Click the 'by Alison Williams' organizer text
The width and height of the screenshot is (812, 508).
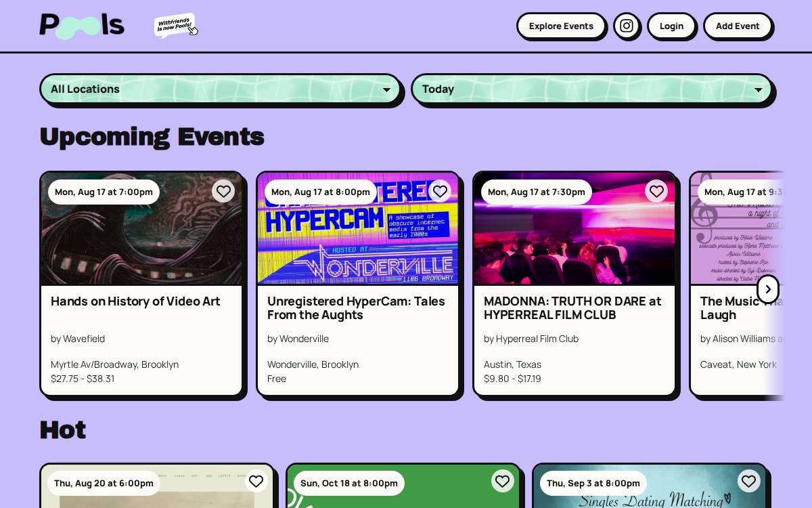742,339
